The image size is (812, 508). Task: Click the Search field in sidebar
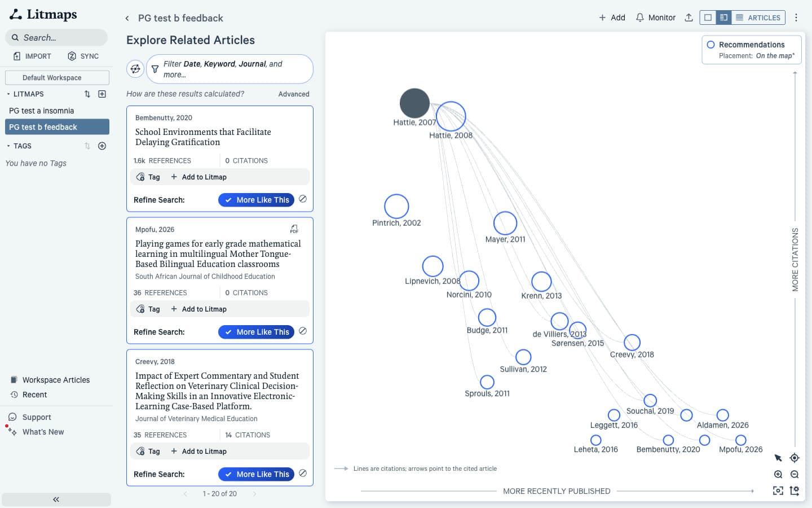pos(56,37)
